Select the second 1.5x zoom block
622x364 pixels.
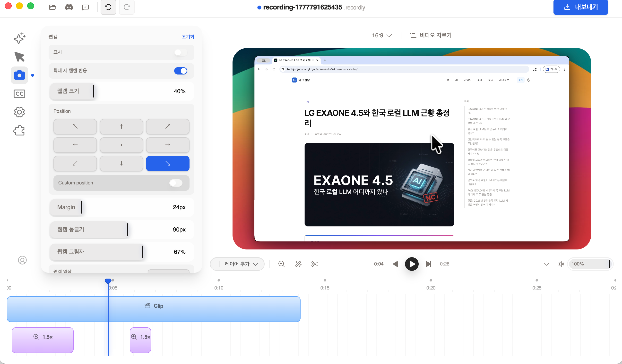click(140, 340)
